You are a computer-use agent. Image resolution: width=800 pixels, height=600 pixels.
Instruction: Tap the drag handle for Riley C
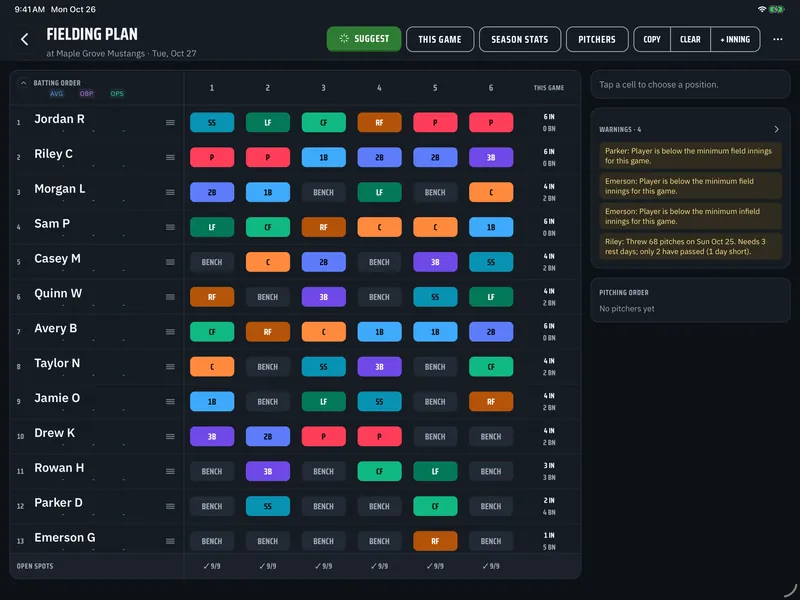click(x=170, y=157)
